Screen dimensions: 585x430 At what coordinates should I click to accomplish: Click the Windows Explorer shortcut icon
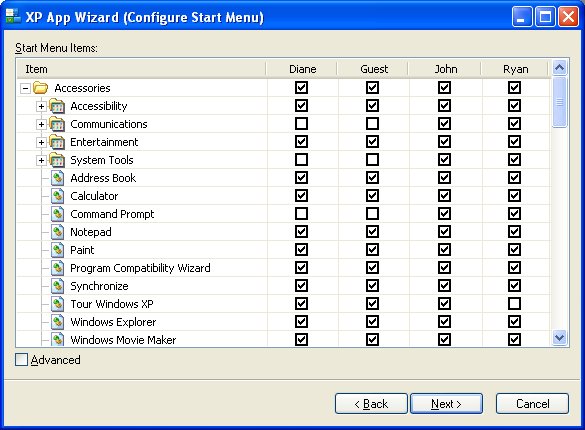click(57, 322)
